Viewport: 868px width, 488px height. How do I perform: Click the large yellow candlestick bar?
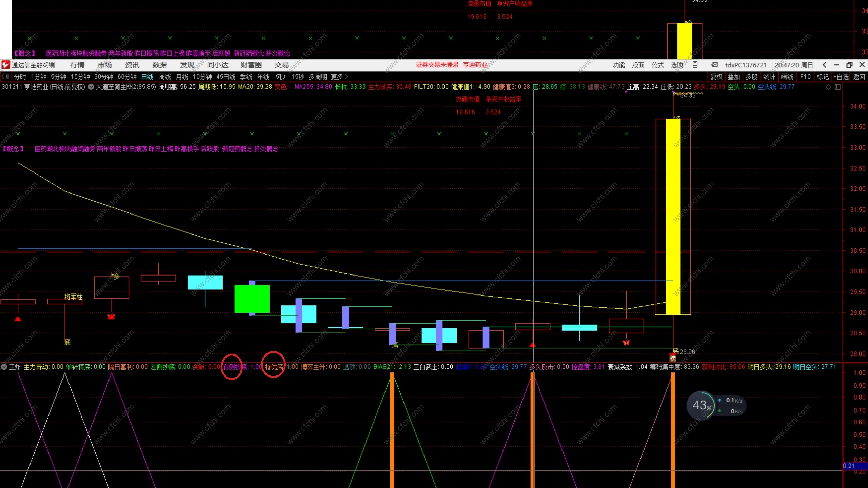click(673, 217)
